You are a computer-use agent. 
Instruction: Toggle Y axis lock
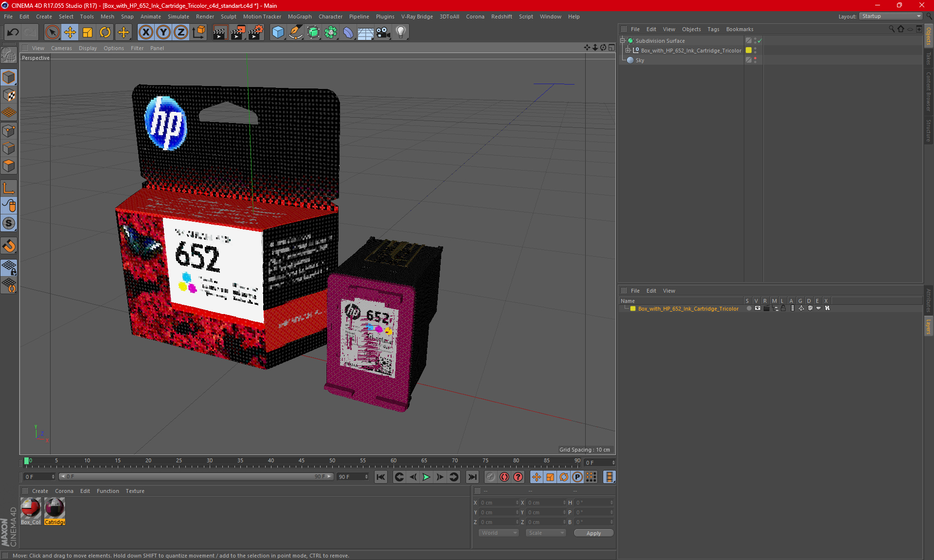[x=163, y=32]
